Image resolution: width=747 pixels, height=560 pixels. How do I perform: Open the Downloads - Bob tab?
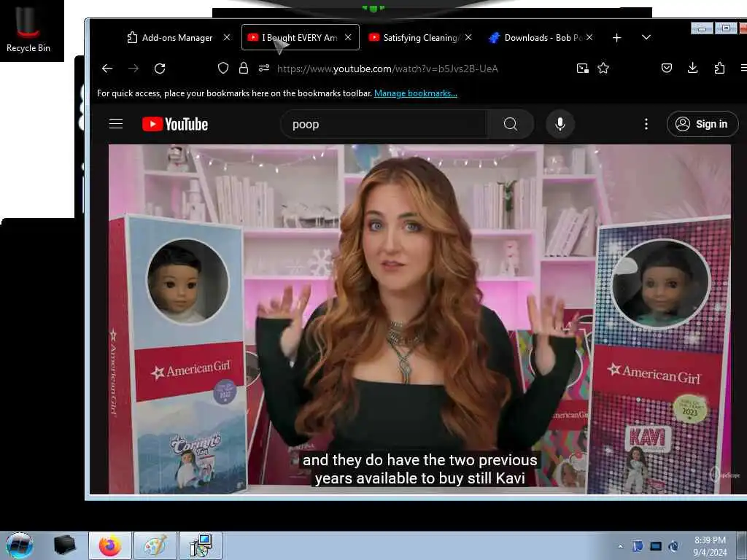tap(541, 38)
